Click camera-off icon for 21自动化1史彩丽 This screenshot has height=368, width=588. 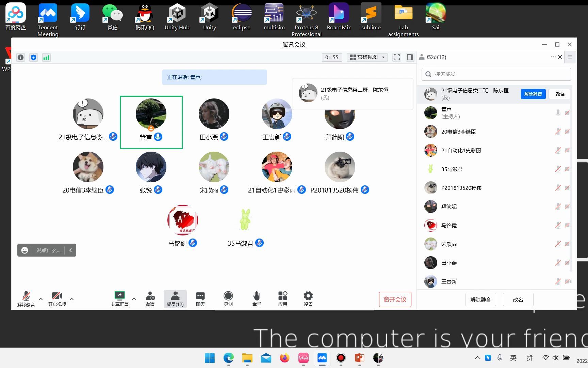tap(567, 150)
